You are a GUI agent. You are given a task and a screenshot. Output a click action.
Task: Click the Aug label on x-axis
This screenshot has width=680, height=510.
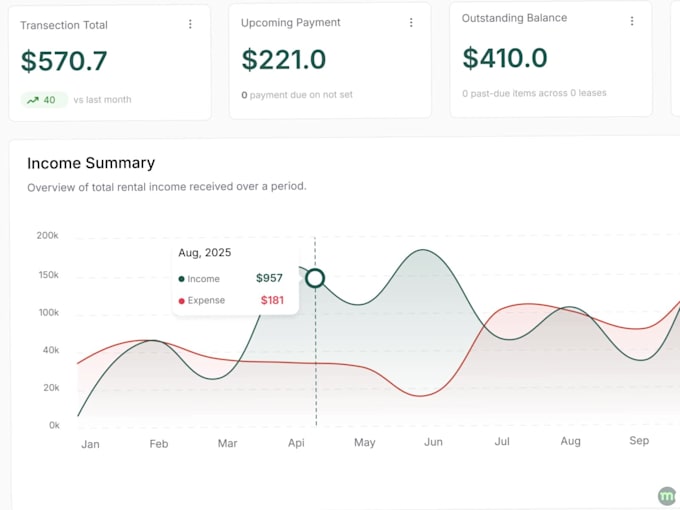point(570,441)
